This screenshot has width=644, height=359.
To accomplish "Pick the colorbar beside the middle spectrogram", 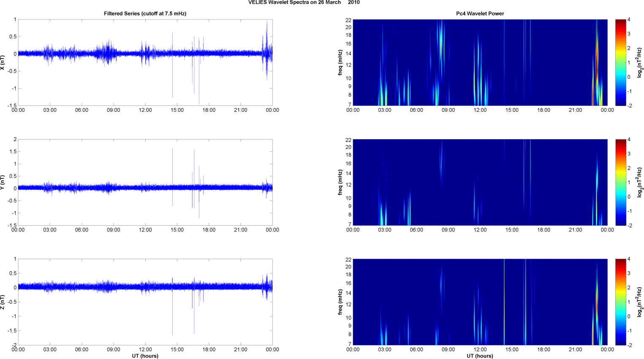I will click(620, 182).
